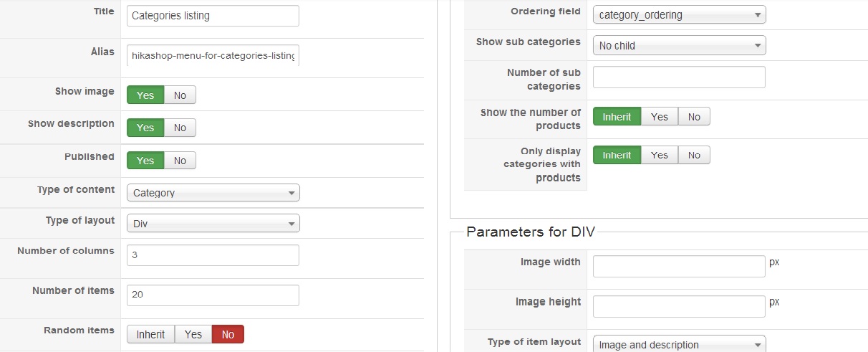
Task: Focus the Number of items field
Action: (x=213, y=295)
